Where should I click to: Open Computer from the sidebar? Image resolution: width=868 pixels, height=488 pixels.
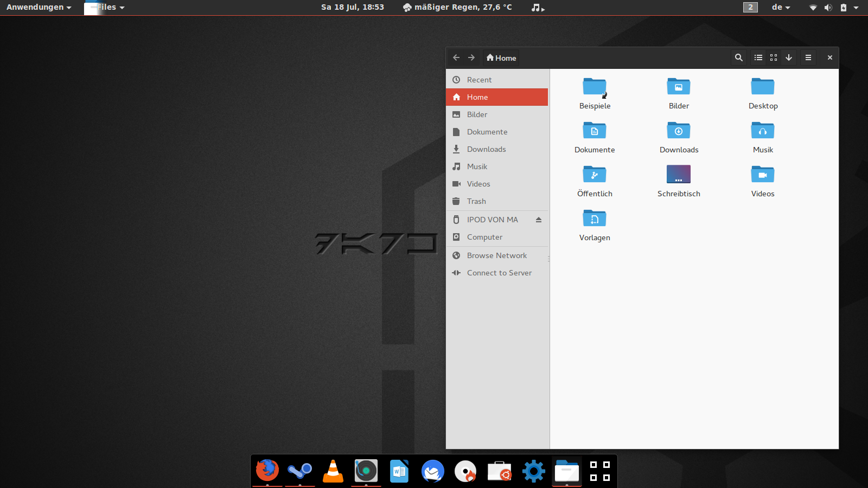click(497, 237)
